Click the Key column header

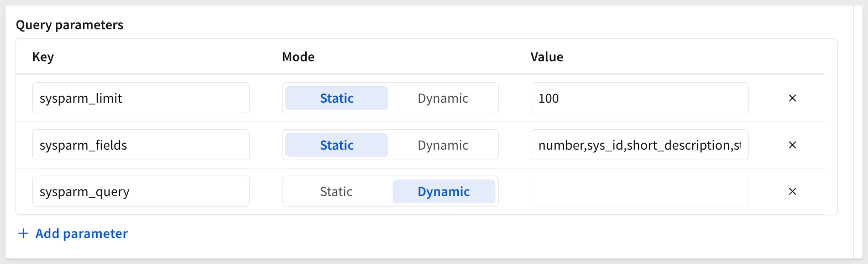[43, 57]
